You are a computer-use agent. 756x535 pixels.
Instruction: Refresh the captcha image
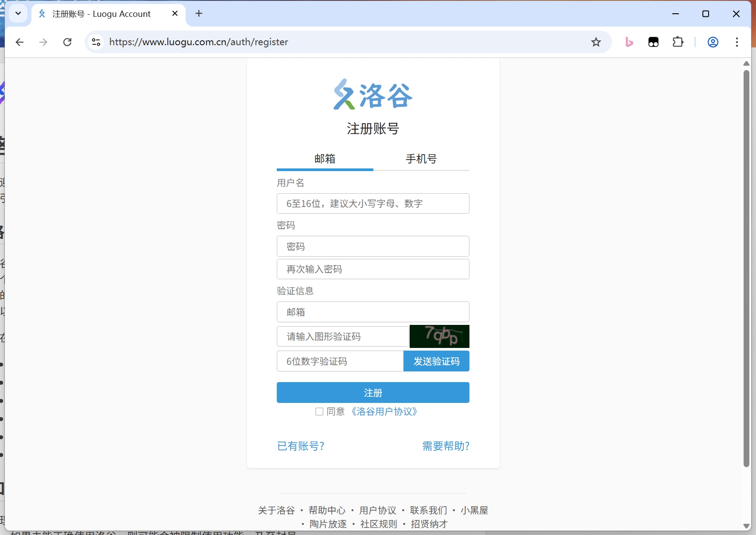point(439,336)
